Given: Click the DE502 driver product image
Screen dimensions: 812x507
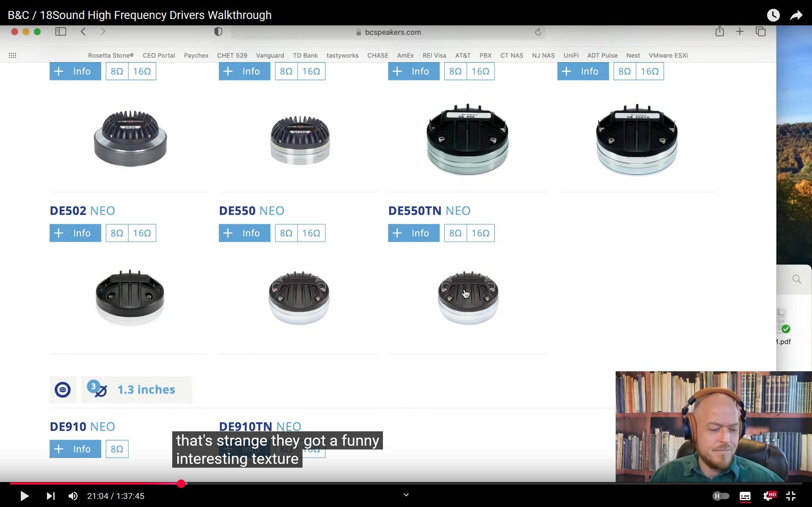Looking at the screenshot, I should 130,297.
